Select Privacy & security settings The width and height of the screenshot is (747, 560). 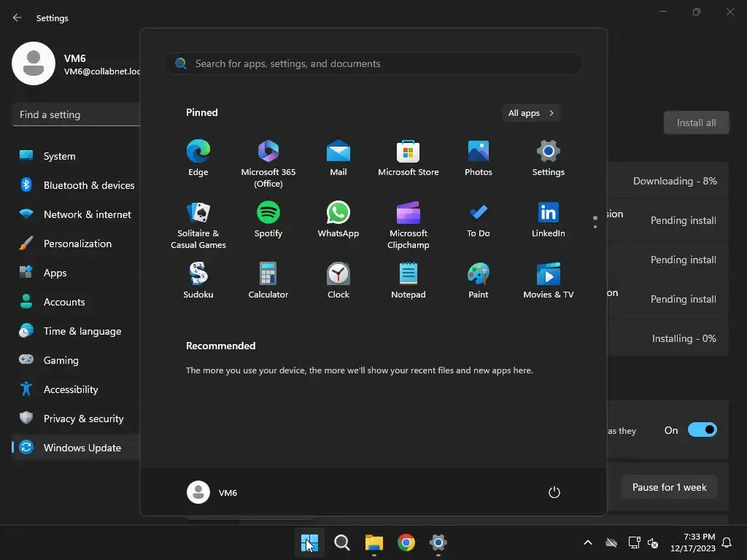coord(76,418)
